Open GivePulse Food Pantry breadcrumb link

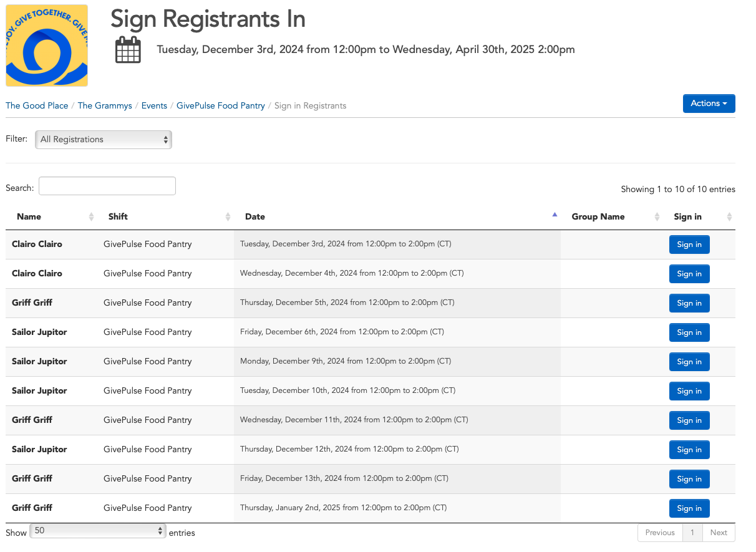point(221,106)
